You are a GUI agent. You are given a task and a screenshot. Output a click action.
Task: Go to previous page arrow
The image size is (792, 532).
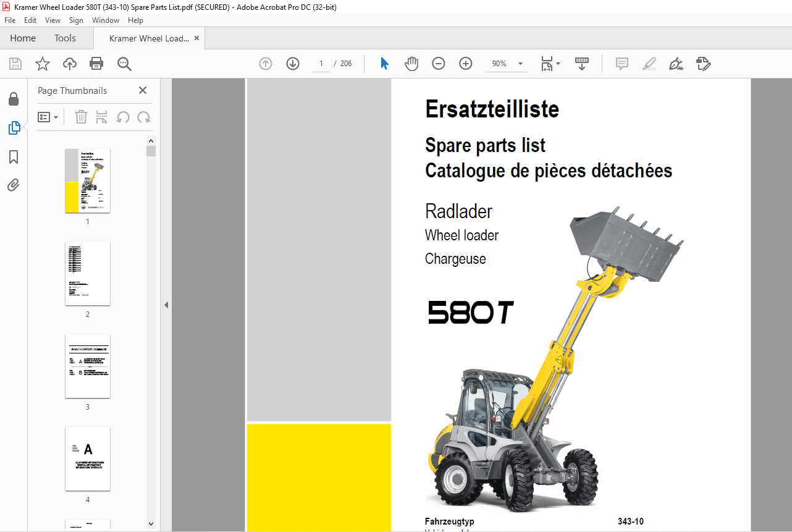[x=266, y=64]
